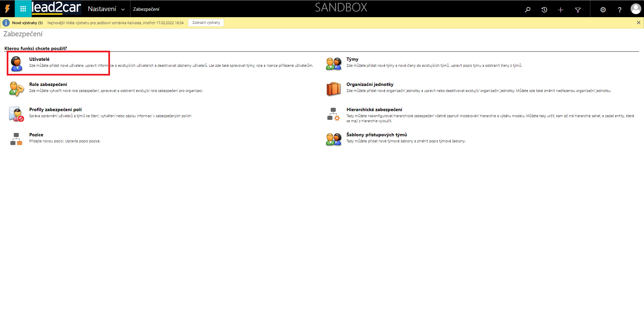Open recent items history icon
This screenshot has height=324, width=644.
[x=544, y=10]
